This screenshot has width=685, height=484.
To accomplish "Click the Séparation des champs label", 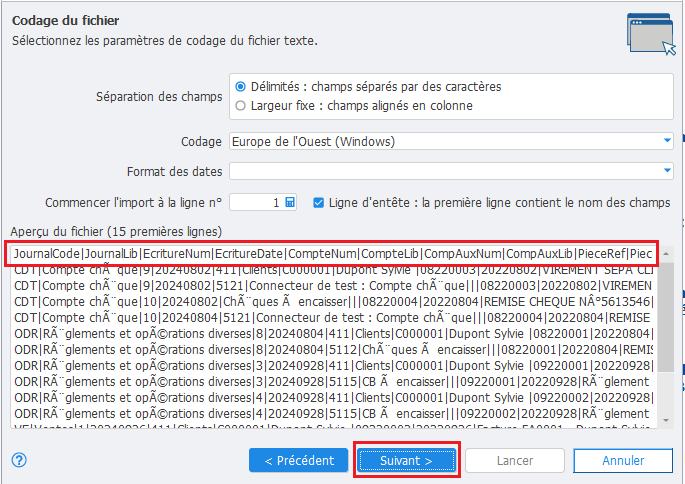I will point(159,97).
